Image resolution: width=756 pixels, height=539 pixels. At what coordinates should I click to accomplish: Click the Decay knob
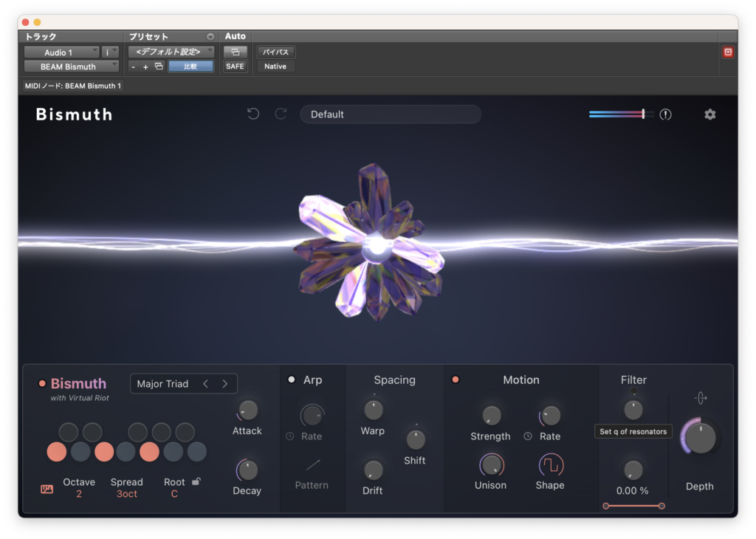[x=248, y=470]
